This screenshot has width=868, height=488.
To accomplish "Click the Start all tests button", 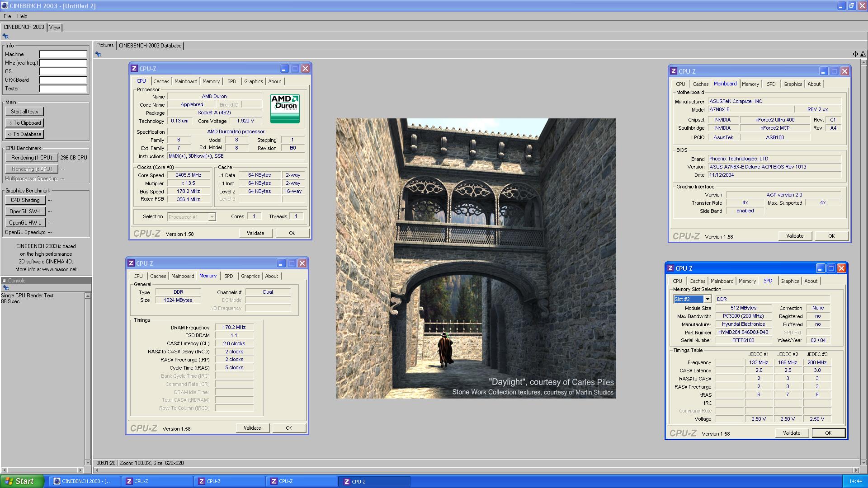I will (24, 112).
